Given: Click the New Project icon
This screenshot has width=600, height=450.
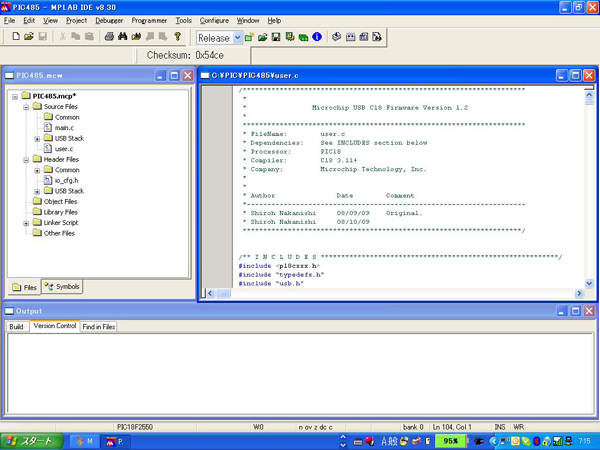Looking at the screenshot, I should coord(249,37).
